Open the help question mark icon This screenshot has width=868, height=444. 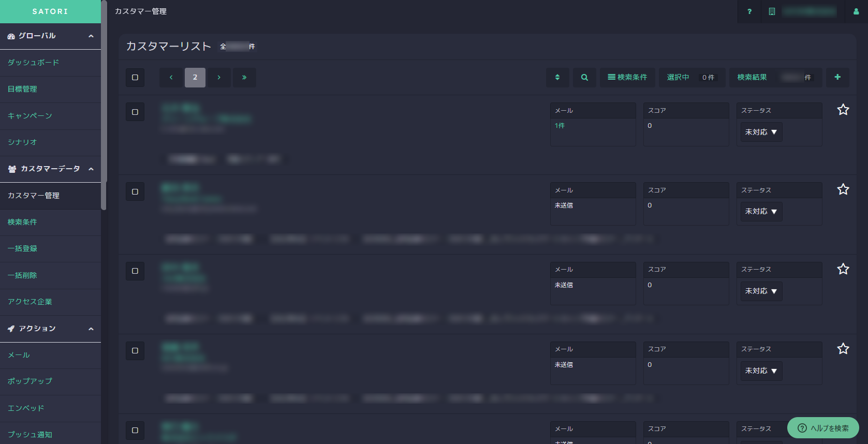tap(749, 11)
